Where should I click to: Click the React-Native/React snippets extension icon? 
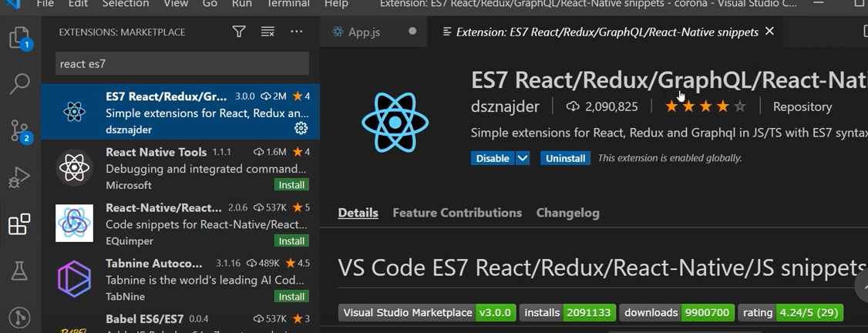coord(74,223)
